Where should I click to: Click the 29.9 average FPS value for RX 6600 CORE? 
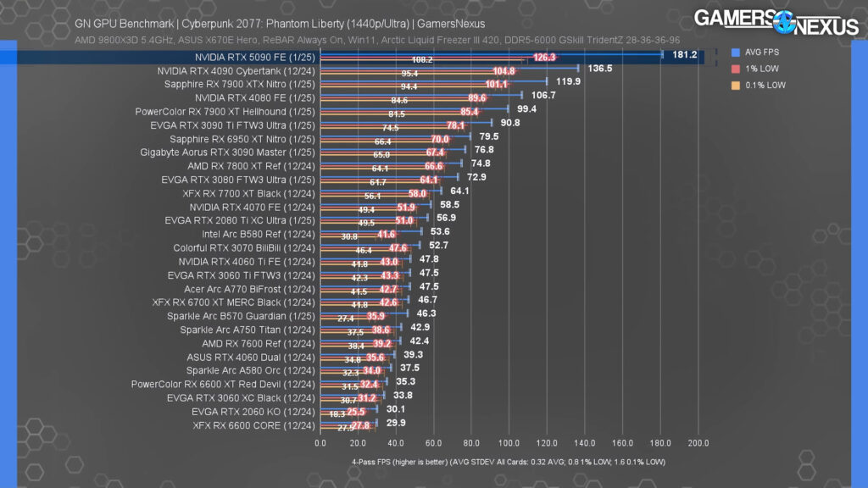(x=396, y=423)
